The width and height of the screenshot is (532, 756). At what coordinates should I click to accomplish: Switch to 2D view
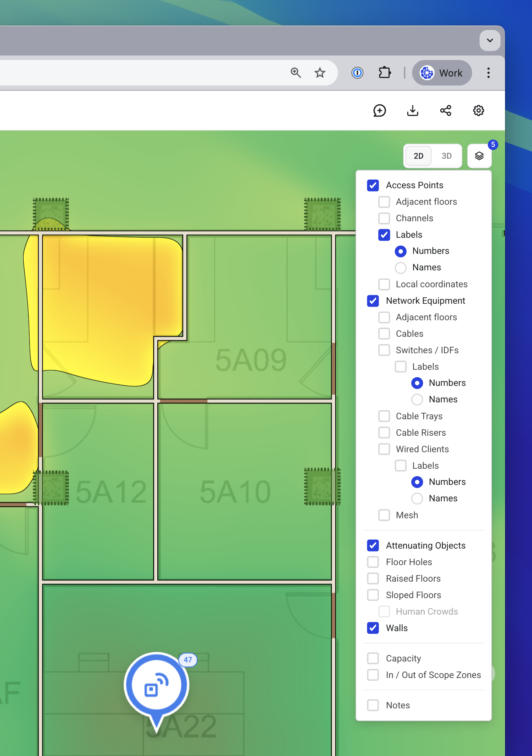point(418,156)
